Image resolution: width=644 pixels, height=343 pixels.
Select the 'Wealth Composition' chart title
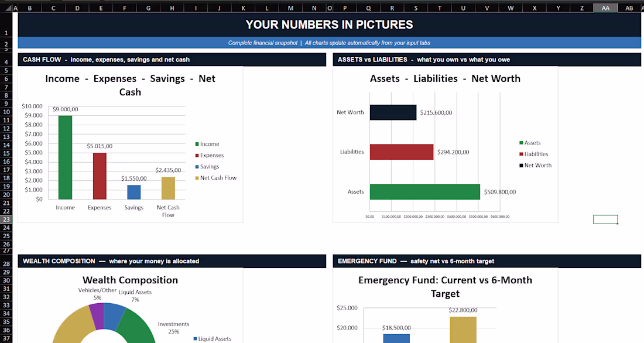(130, 280)
